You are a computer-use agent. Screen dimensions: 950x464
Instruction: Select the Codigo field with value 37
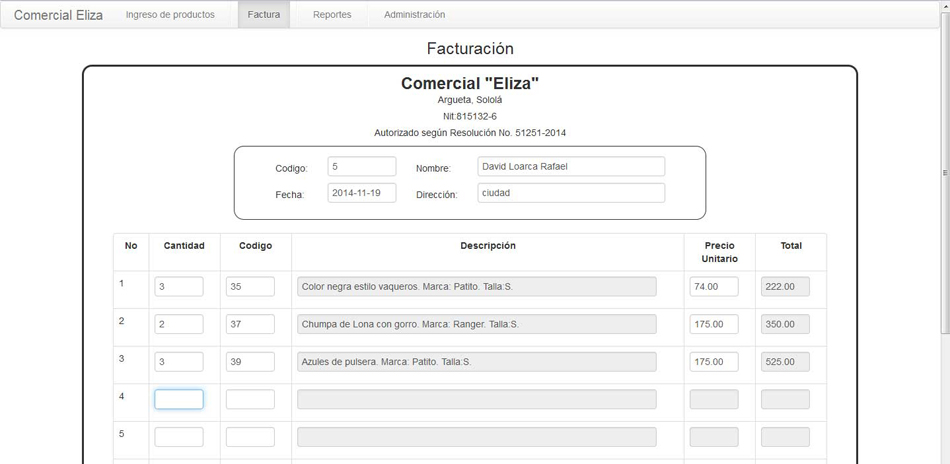click(250, 324)
